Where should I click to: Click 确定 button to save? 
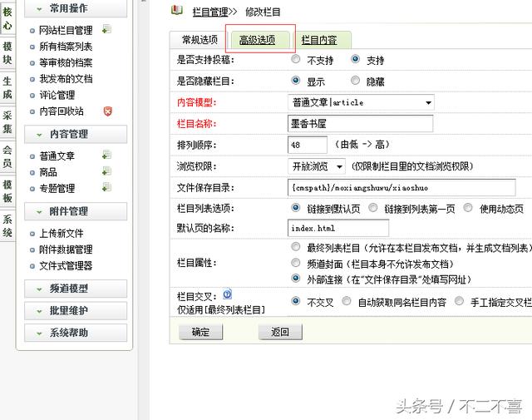[x=200, y=332]
